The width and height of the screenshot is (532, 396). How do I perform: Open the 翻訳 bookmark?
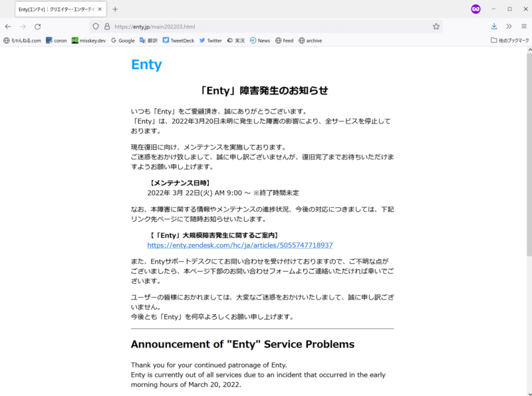click(x=148, y=41)
